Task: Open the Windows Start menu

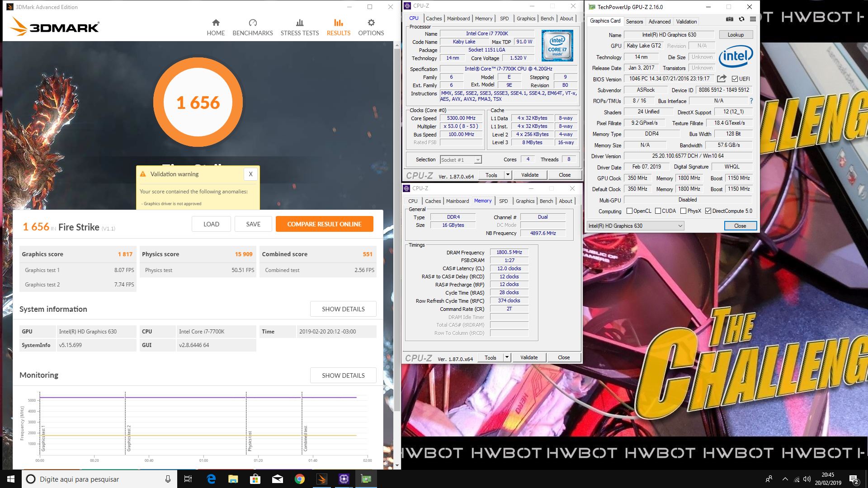Action: coord(11,479)
